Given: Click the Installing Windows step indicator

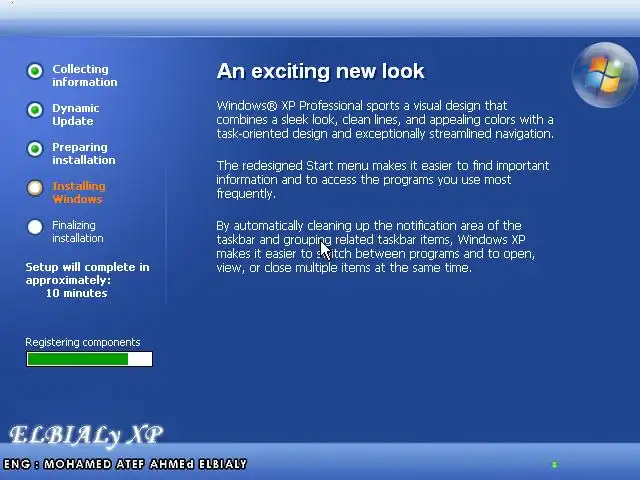Looking at the screenshot, I should tap(35, 188).
